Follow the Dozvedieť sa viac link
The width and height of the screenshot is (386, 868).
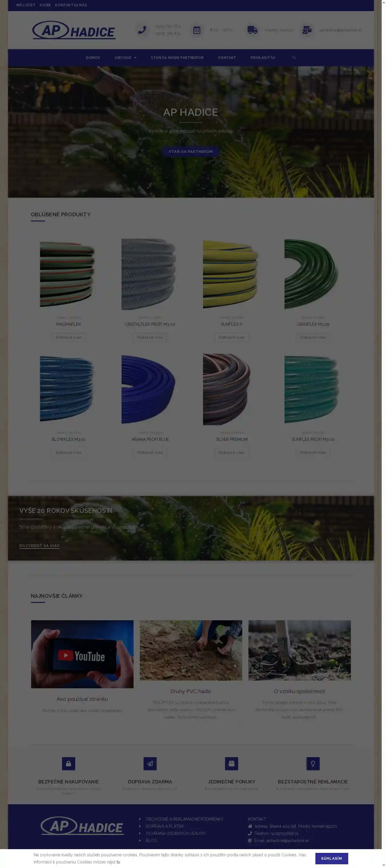(39, 545)
